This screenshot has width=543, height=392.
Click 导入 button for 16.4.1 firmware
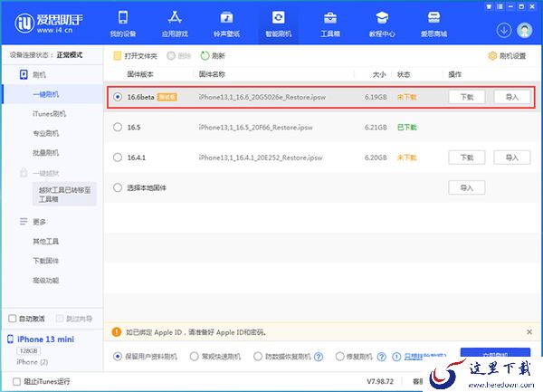click(x=512, y=158)
